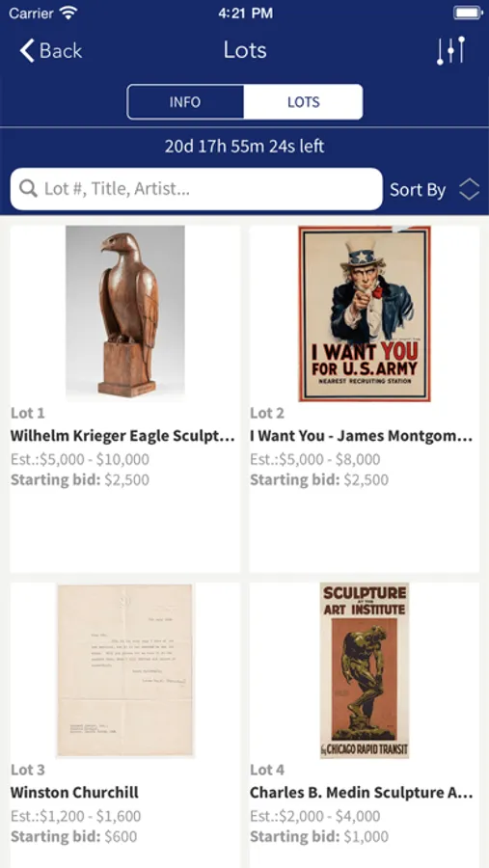The width and height of the screenshot is (489, 868).
Task: Tap the Sort By up-down arrows icon
Action: tap(469, 190)
